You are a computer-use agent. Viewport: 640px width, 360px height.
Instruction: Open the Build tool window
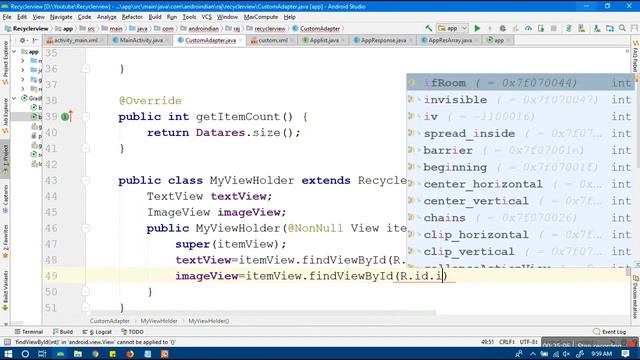pos(63,332)
